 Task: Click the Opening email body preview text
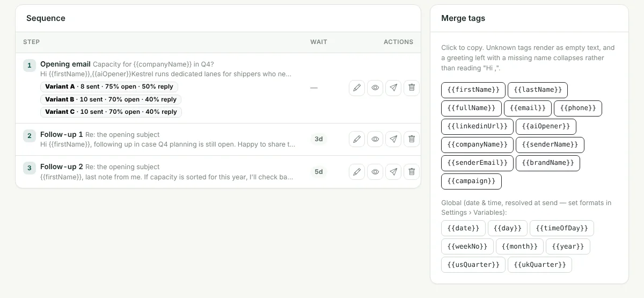point(166,74)
